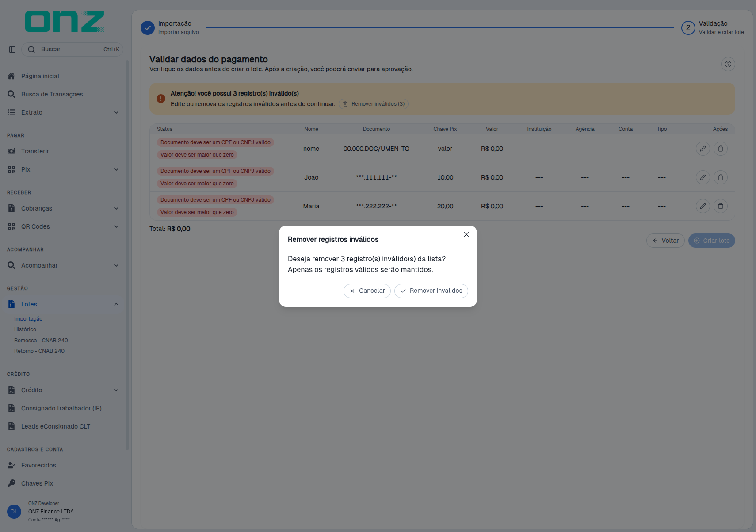Click the Voltar button
This screenshot has width=756, height=532.
(x=665, y=241)
